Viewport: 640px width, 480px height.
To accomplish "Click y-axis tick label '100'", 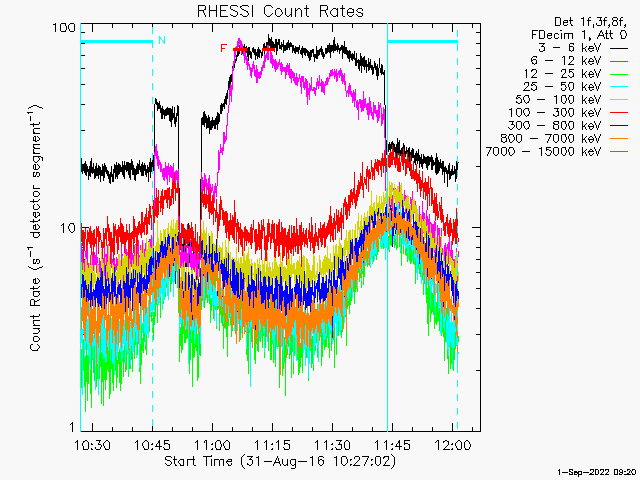I will tap(64, 28).
